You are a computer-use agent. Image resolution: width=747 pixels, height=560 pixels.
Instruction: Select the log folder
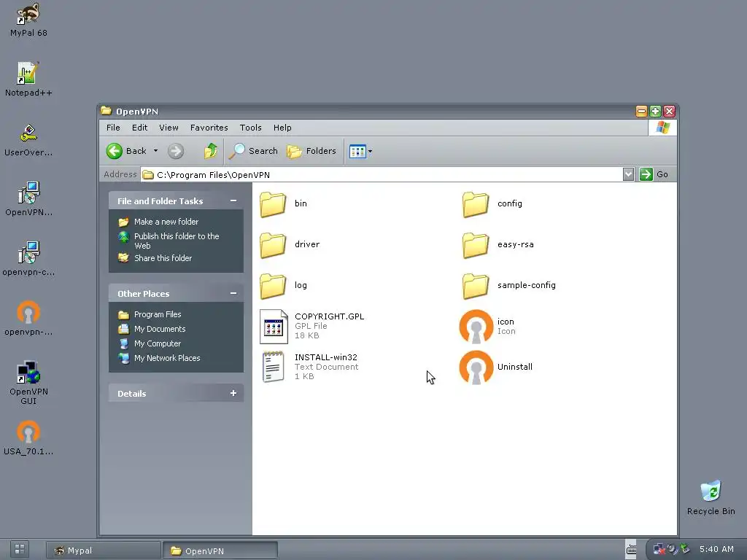(283, 286)
